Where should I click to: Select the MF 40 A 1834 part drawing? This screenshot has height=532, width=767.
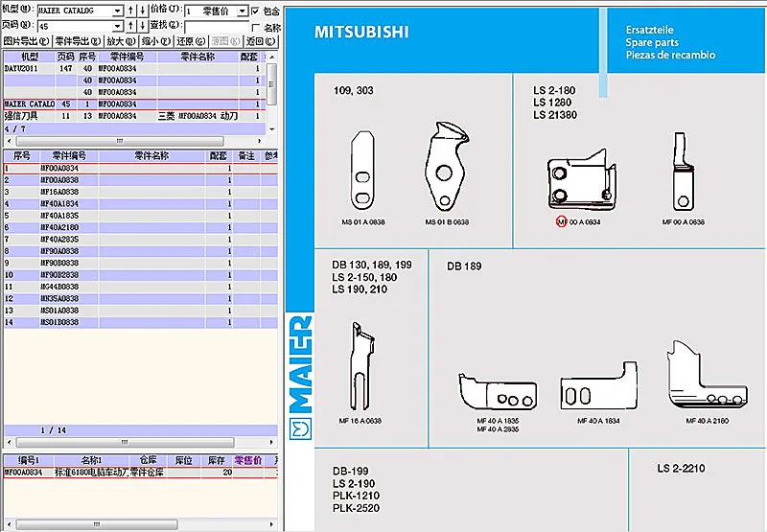[598, 385]
